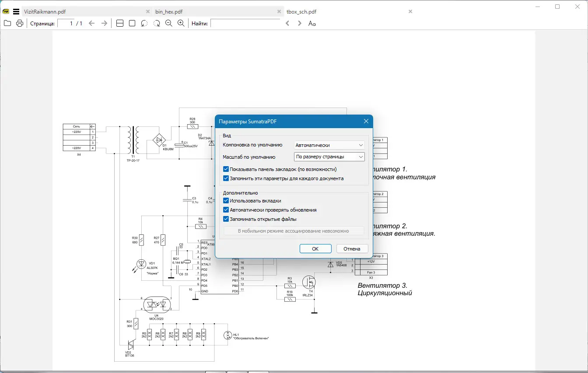The height and width of the screenshot is (373, 588).
Task: Click the 'KBU8M' bridge label
Action: pyautogui.click(x=168, y=149)
